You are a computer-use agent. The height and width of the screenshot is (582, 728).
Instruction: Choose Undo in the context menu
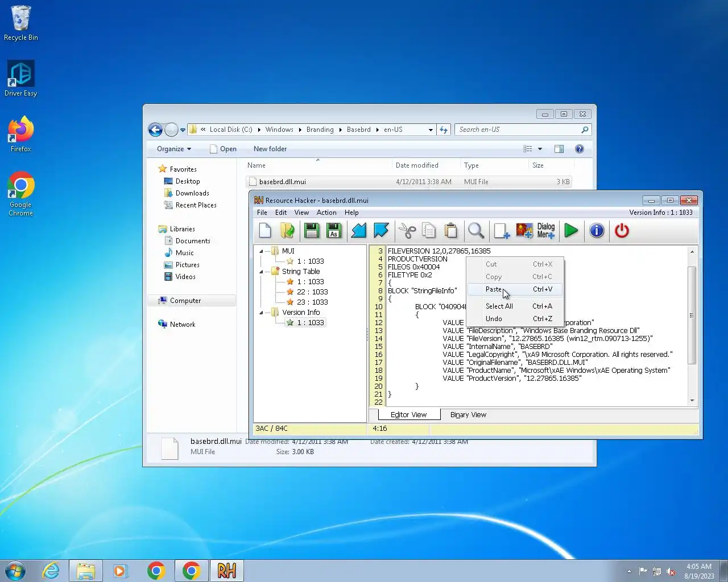515,319
